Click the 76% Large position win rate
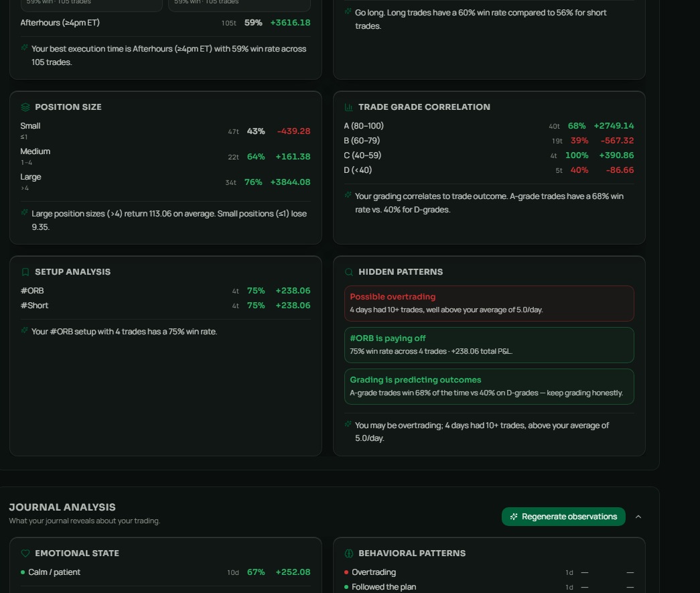The width and height of the screenshot is (700, 593). pos(253,182)
